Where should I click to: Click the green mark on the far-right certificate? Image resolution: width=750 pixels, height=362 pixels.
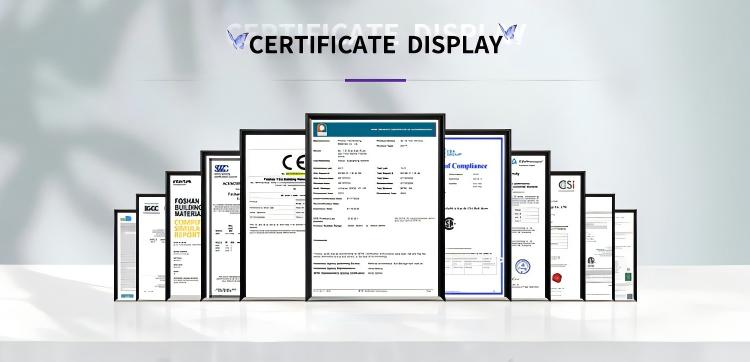coord(627,276)
